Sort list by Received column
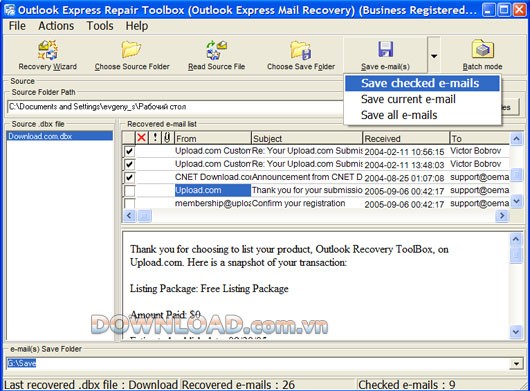 (406, 138)
